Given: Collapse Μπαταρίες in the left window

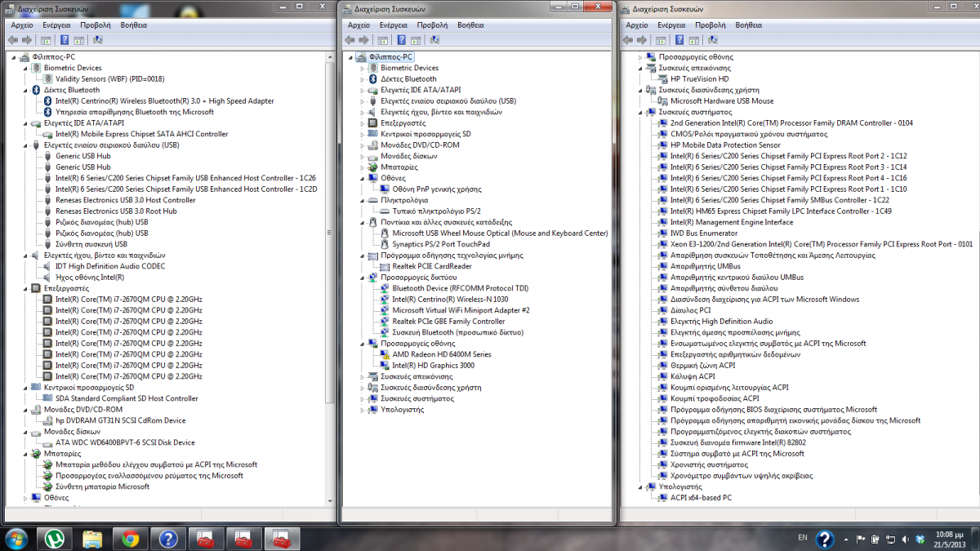Looking at the screenshot, I should point(25,453).
